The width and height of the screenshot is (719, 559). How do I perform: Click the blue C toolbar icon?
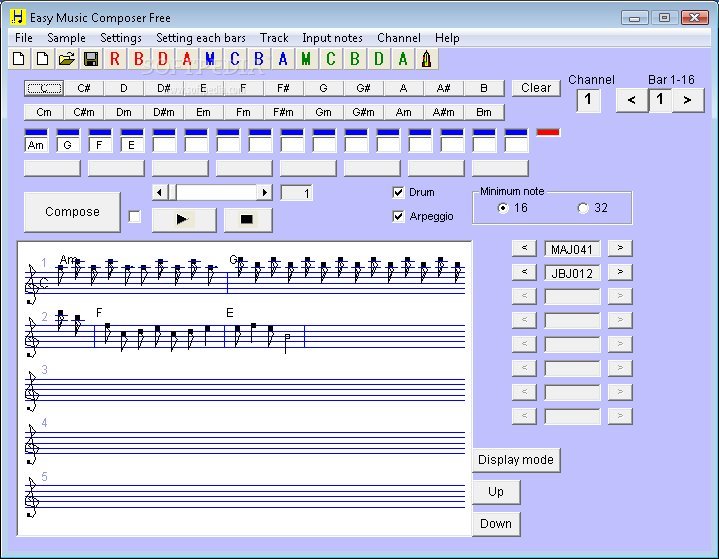click(235, 59)
